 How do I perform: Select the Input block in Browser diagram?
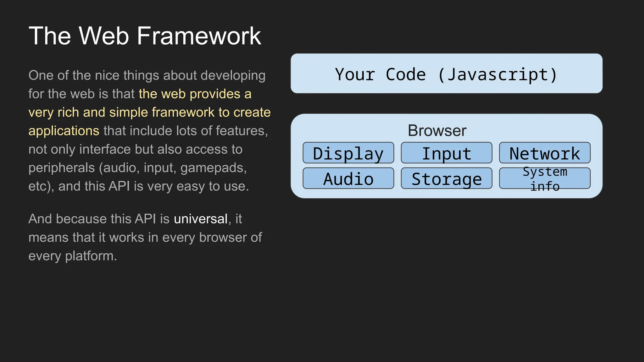pyautogui.click(x=447, y=153)
